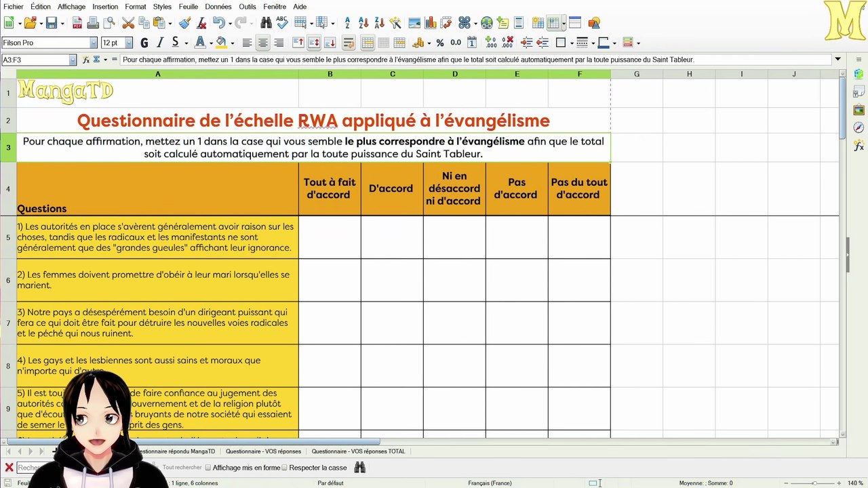Open the Insertion menu
Image resolution: width=868 pixels, height=488 pixels.
pyautogui.click(x=105, y=7)
